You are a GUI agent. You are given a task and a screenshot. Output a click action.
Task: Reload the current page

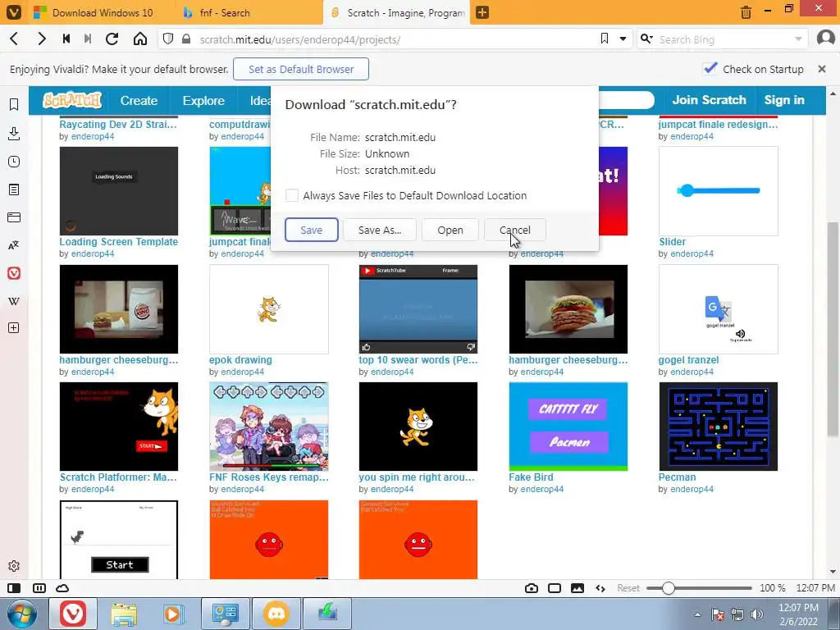tap(112, 39)
